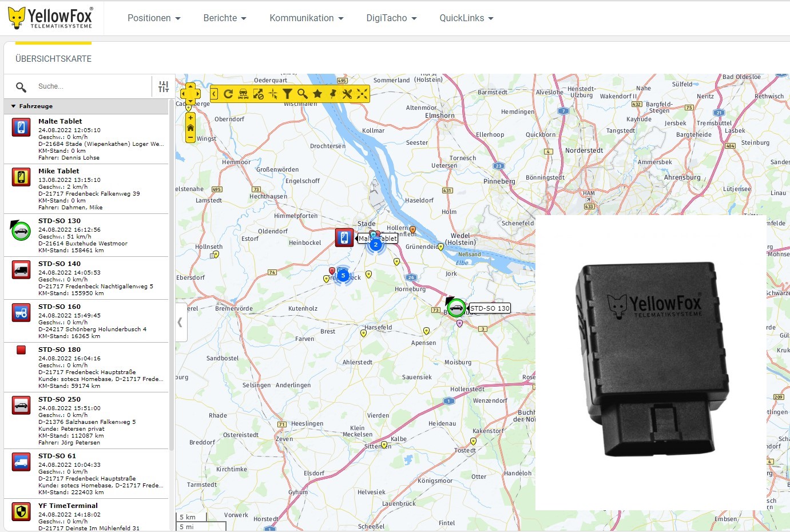Select vehicle STD-SO 61 in list
Image resolution: width=790 pixels, height=532 pixels.
[x=86, y=474]
